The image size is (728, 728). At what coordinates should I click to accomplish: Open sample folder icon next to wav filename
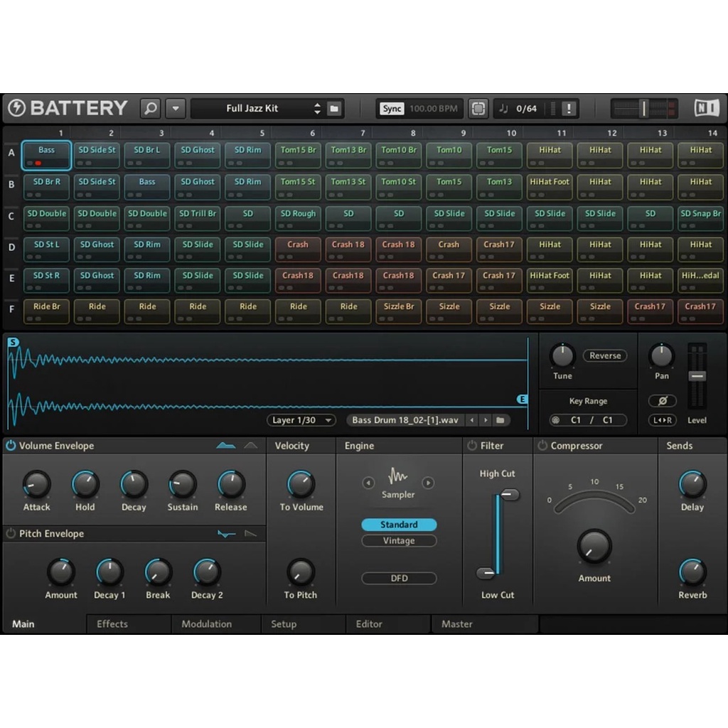point(500,420)
